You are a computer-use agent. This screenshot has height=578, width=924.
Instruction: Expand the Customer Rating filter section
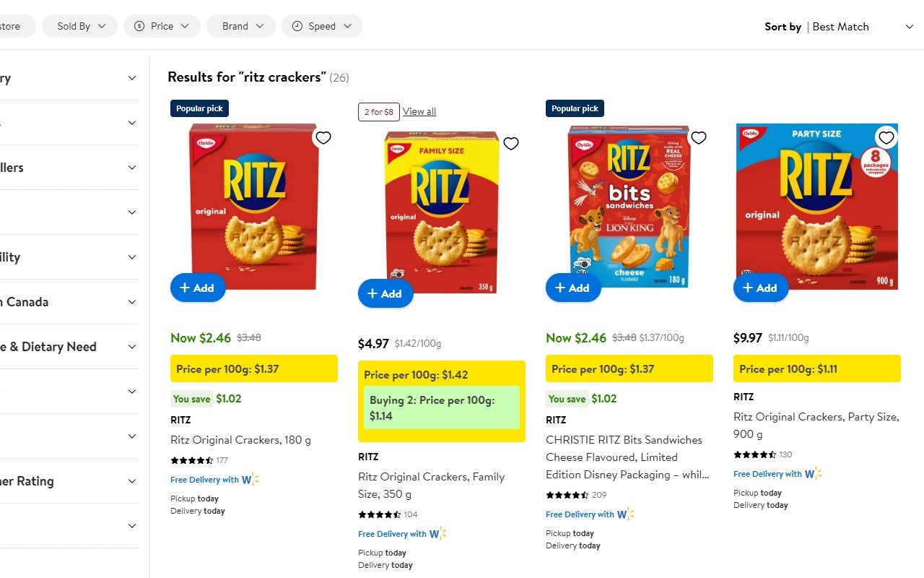coord(132,481)
